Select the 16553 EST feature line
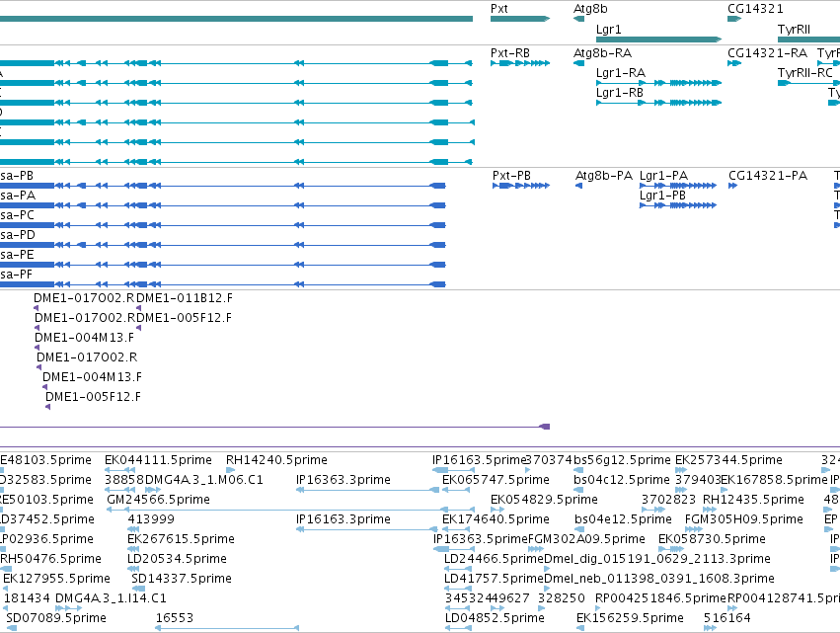 pyautogui.click(x=227, y=628)
